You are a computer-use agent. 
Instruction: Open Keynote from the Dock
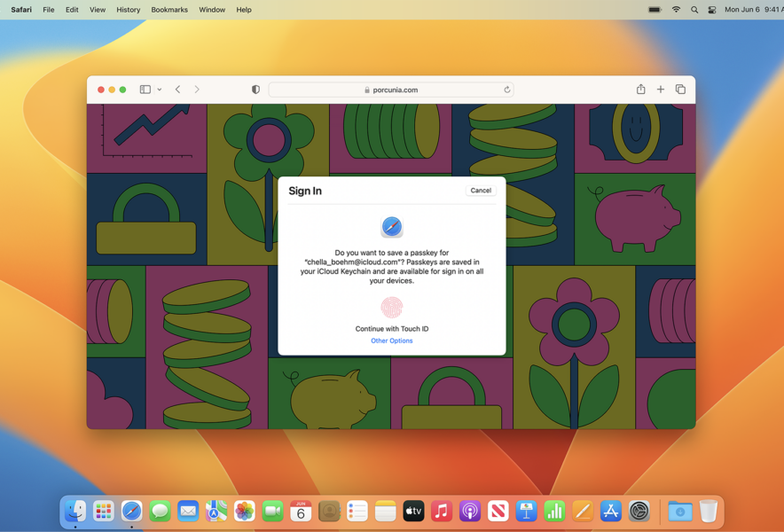(x=526, y=511)
